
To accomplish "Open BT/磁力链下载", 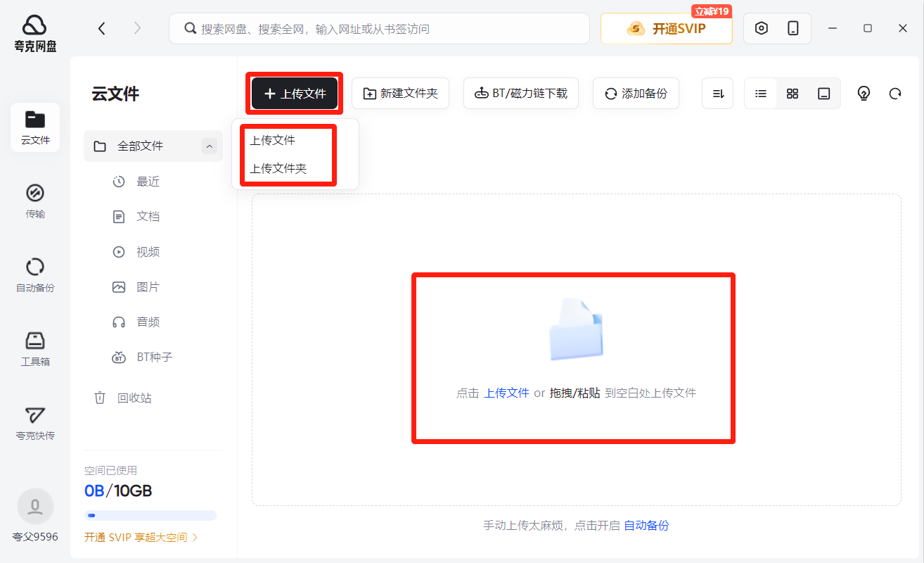I will click(x=521, y=94).
